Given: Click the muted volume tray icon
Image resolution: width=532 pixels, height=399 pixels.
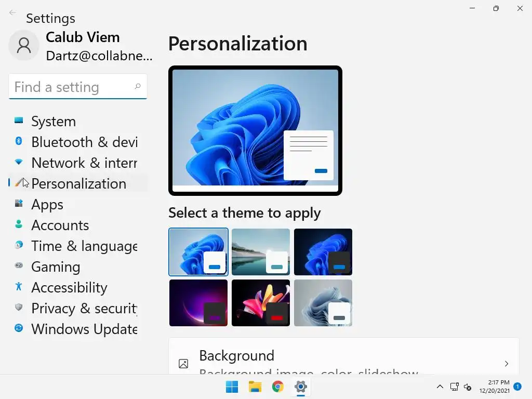Looking at the screenshot, I should click(x=468, y=387).
